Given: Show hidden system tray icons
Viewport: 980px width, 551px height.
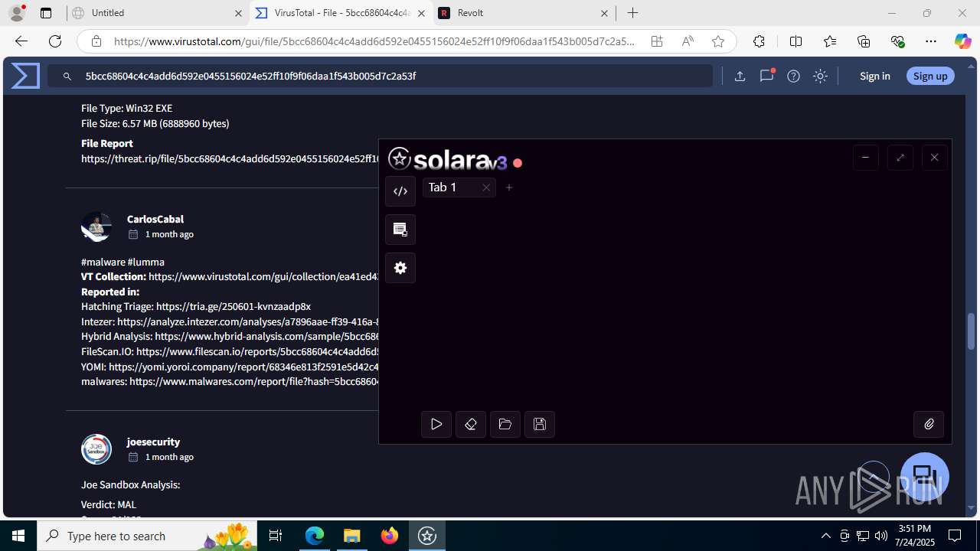Looking at the screenshot, I should (825, 536).
